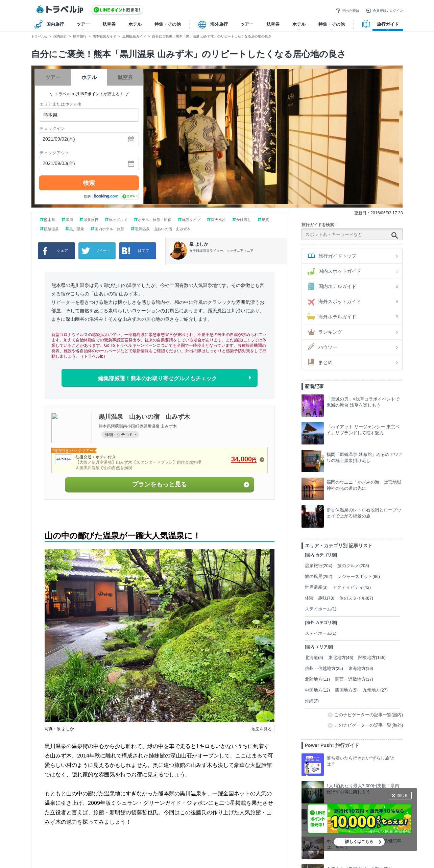Click the arrow icon beside 34,000円
The image size is (434, 868).
[262, 460]
